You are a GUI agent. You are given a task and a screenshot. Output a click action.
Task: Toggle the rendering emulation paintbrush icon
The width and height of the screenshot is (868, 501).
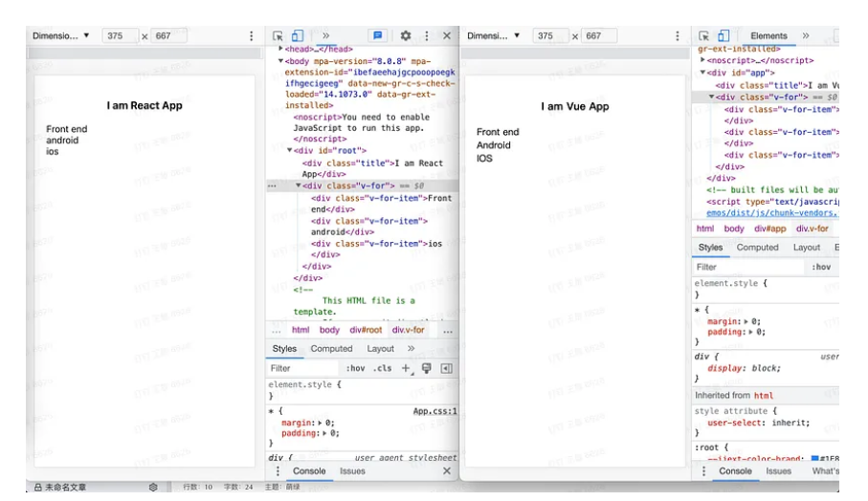[426, 368]
